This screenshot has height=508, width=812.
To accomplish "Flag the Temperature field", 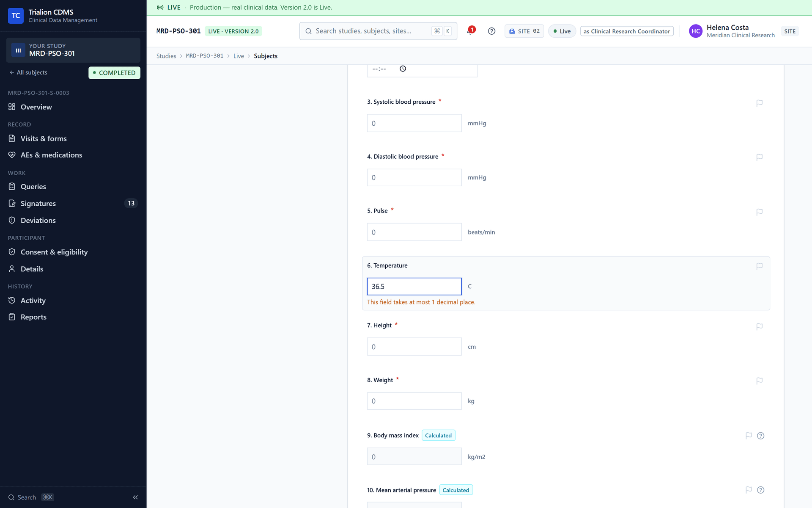I will [x=759, y=266].
